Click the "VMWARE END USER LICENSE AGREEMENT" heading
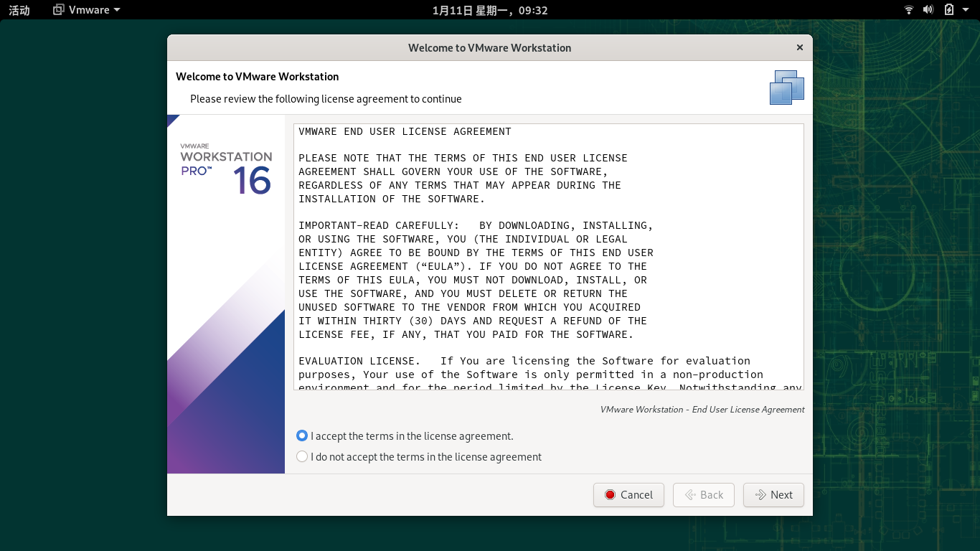 [405, 131]
